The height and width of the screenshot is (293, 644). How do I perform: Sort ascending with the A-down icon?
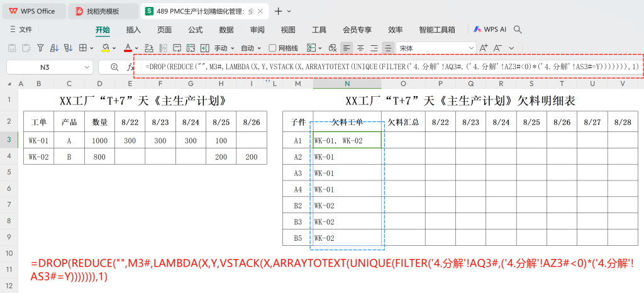coord(54,48)
